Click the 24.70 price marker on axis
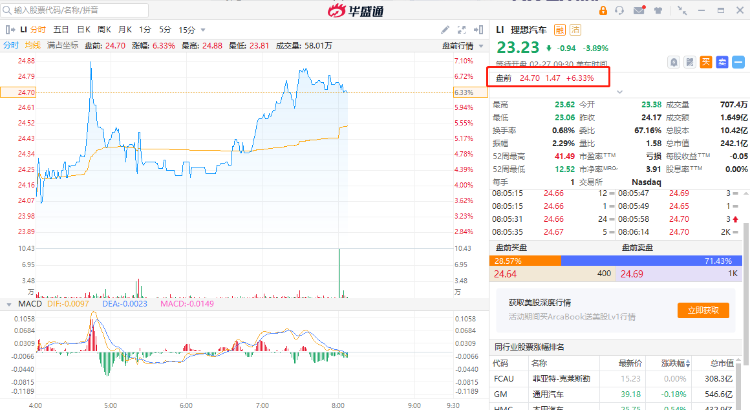Image resolution: width=750 pixels, height=410 pixels. pos(18,92)
